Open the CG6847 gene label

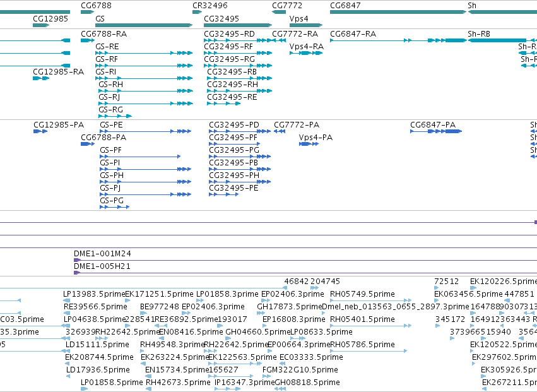click(x=345, y=6)
